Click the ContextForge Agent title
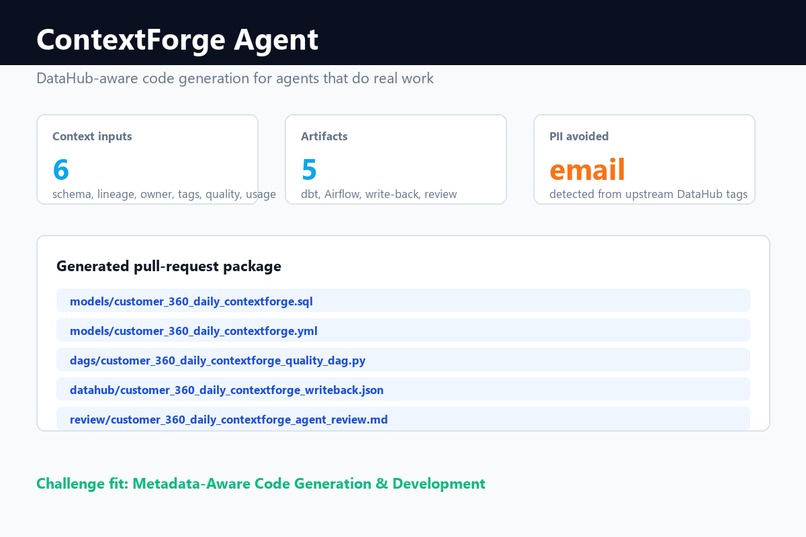 click(177, 40)
